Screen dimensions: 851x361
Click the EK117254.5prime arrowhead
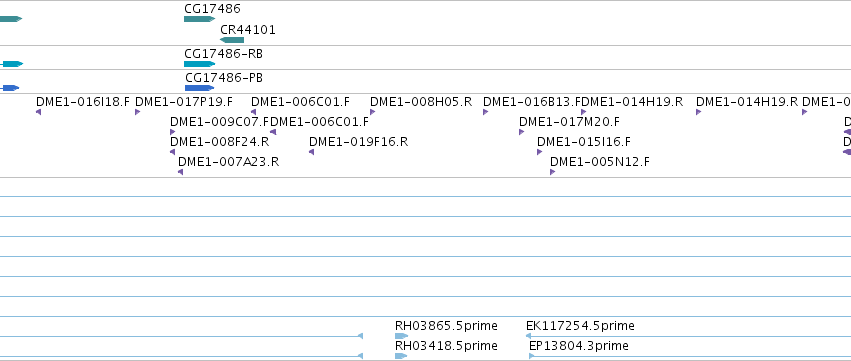pyautogui.click(x=529, y=336)
